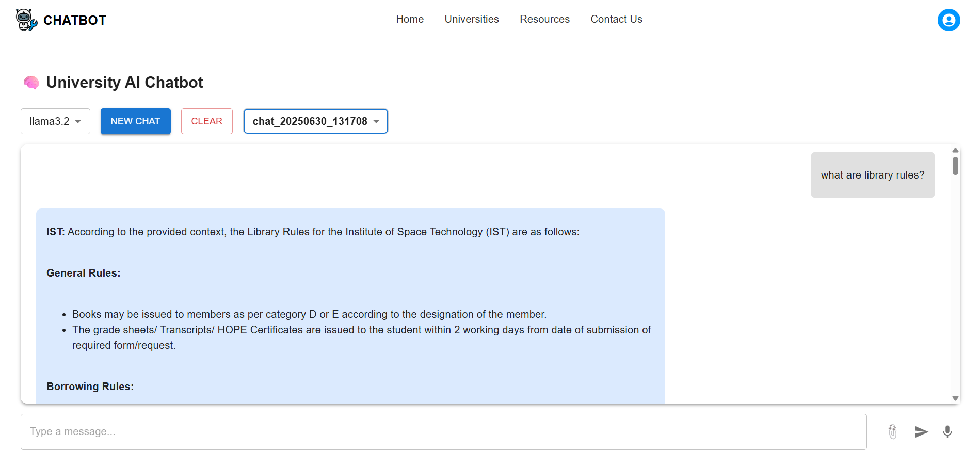
Task: Focus the Type a message field
Action: coord(443,431)
